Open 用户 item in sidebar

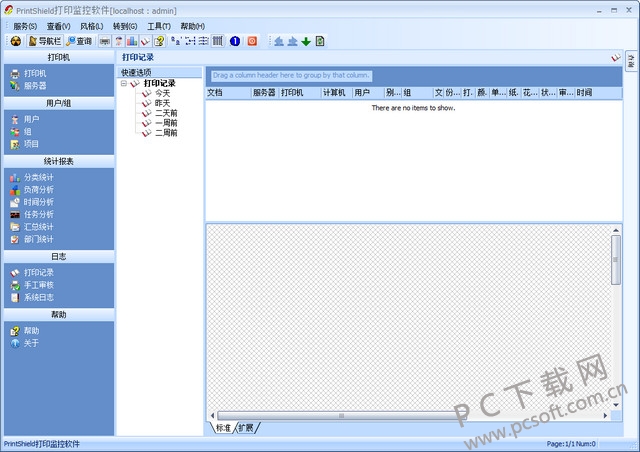coord(25,119)
